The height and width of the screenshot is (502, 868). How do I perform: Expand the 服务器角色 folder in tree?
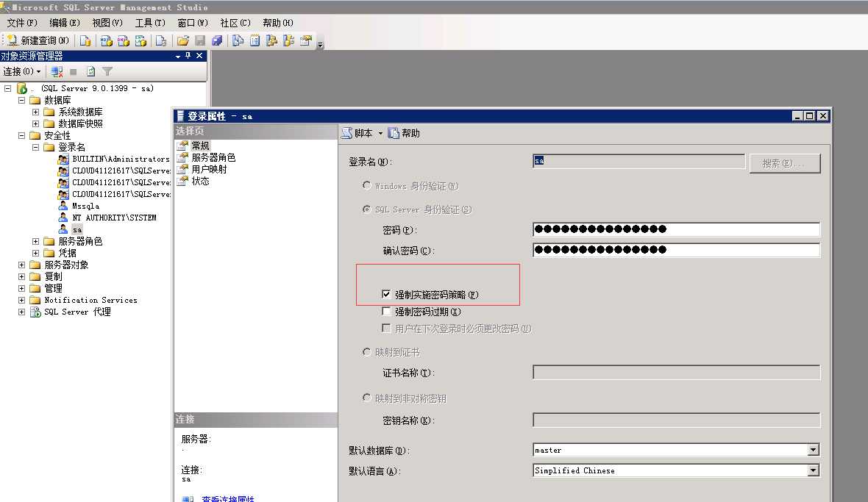pos(35,242)
